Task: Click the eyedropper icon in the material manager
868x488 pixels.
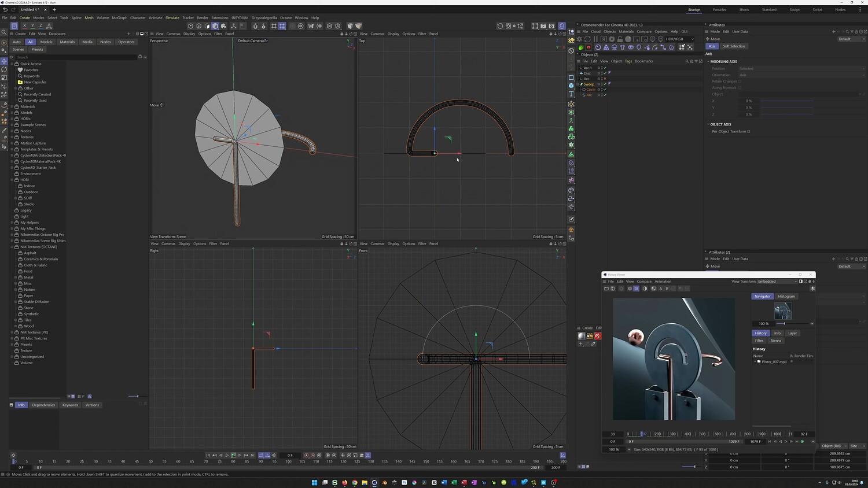Action: point(593,344)
